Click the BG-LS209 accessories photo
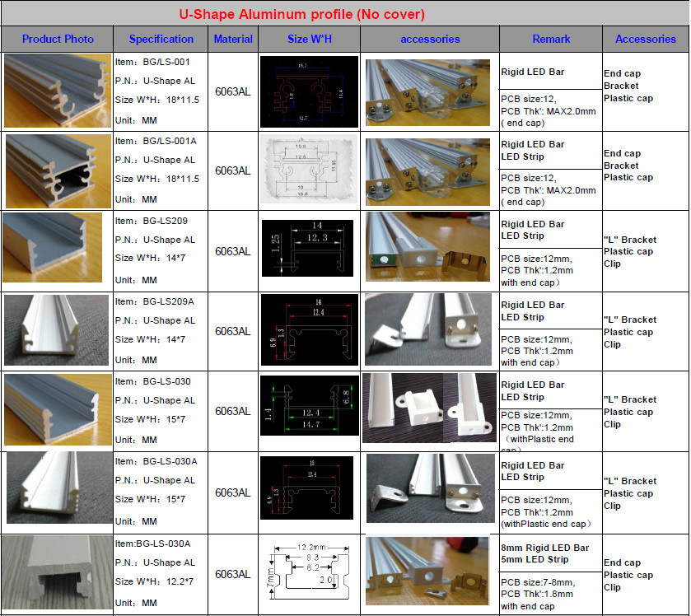This screenshot has width=691, height=616. tap(429, 250)
